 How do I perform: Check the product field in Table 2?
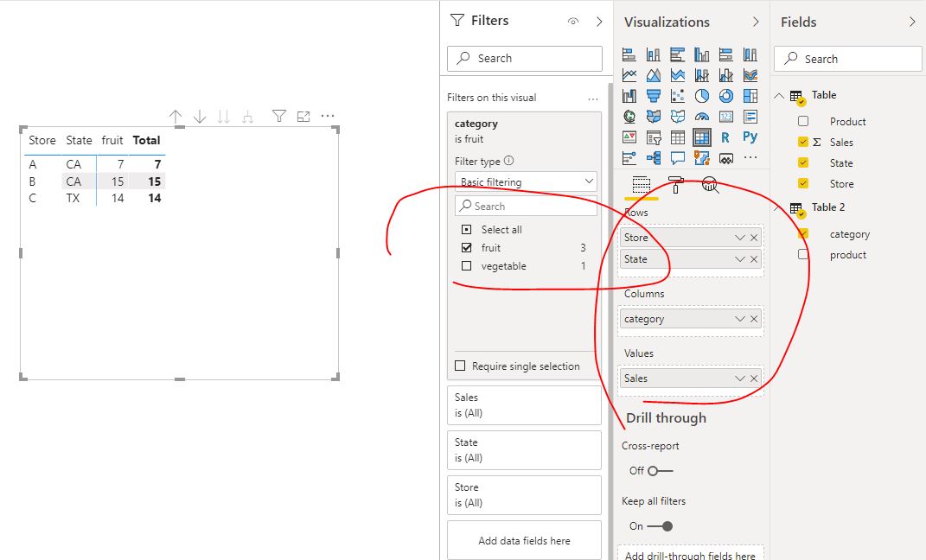tap(803, 255)
